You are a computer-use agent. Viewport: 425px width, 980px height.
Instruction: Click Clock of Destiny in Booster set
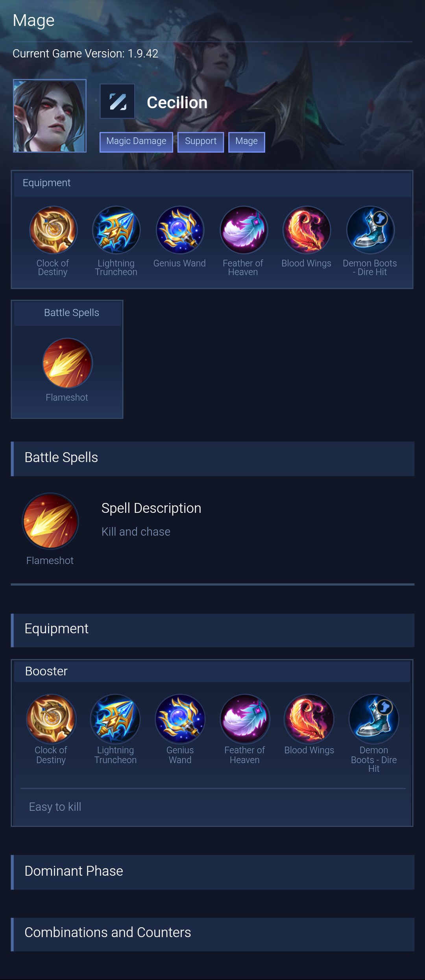[51, 718]
